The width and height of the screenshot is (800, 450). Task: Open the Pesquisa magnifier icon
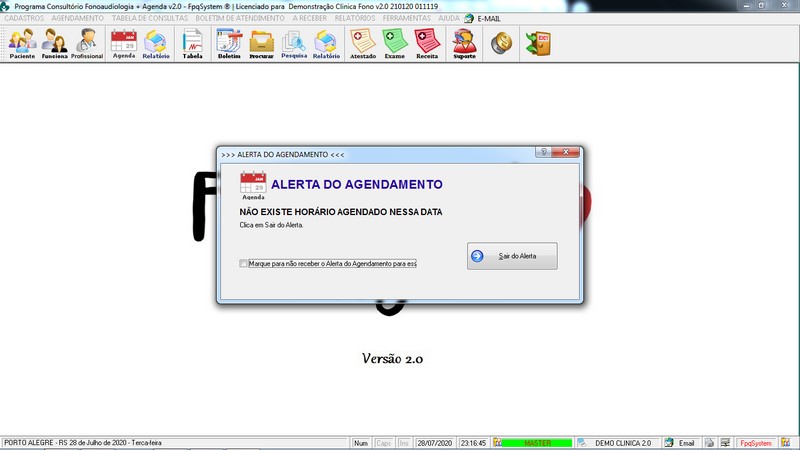click(x=294, y=44)
